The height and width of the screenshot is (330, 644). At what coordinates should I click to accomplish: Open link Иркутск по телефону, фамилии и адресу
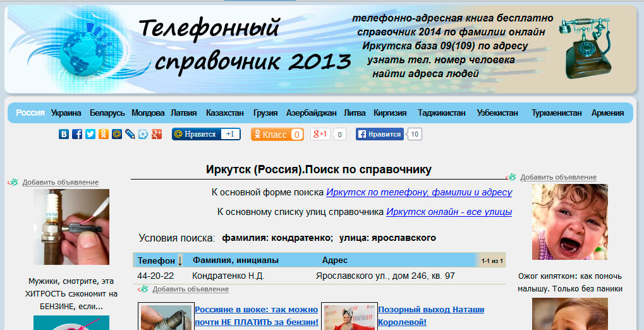point(418,192)
